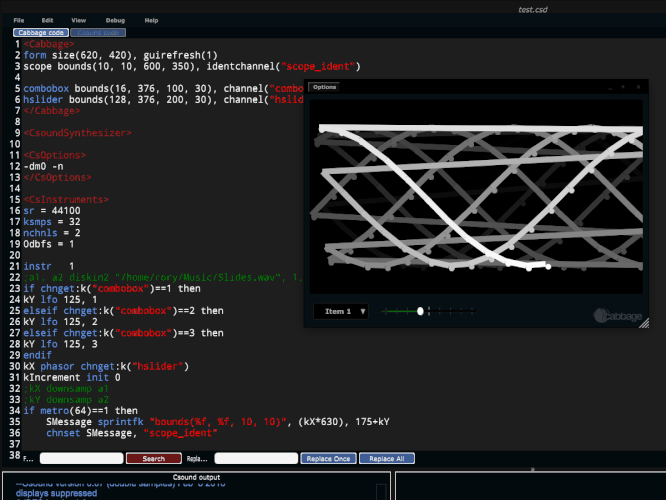The height and width of the screenshot is (500, 666).
Task: Click the displays suppressed output text
Action: [56, 493]
